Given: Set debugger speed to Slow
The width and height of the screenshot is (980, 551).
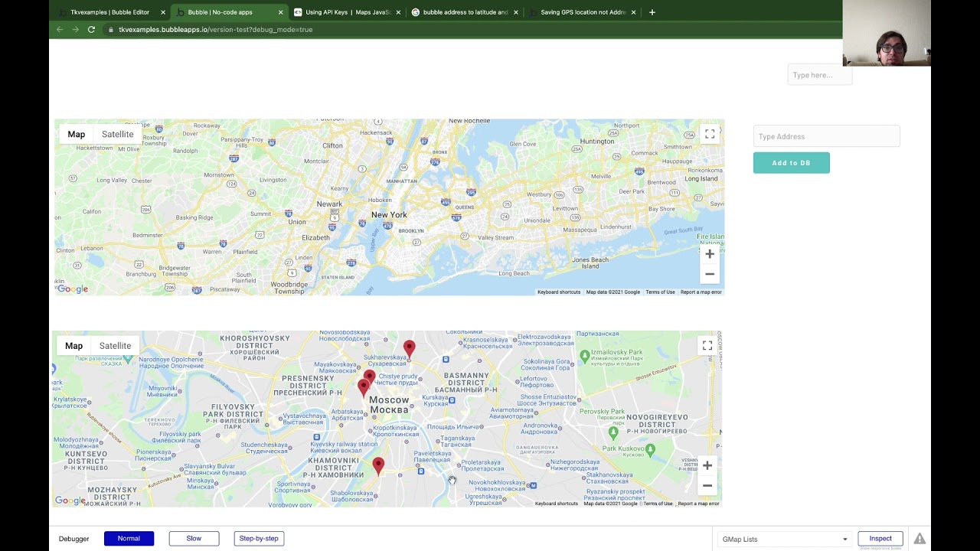Looking at the screenshot, I should click(194, 539).
